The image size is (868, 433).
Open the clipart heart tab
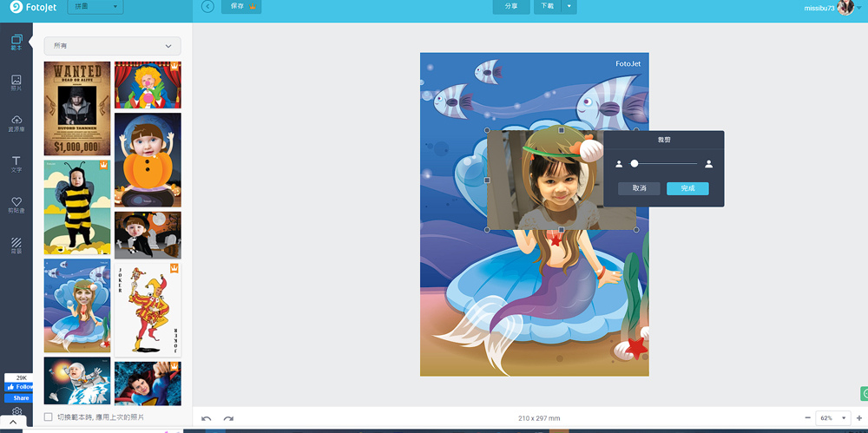coord(16,205)
